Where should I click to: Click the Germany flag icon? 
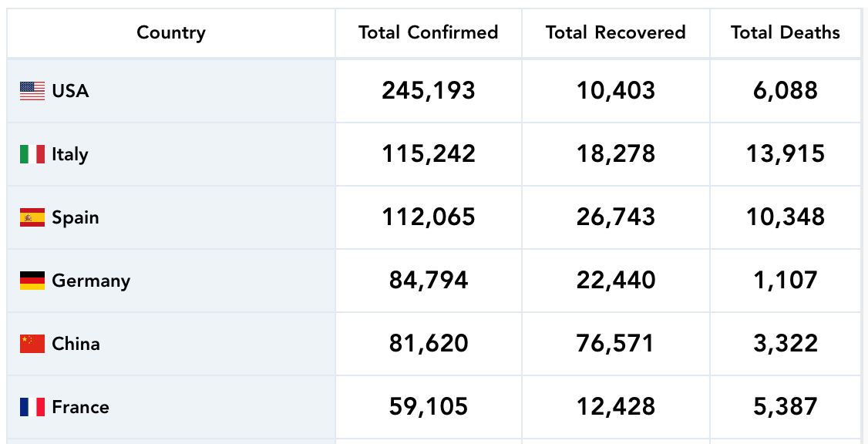32,281
